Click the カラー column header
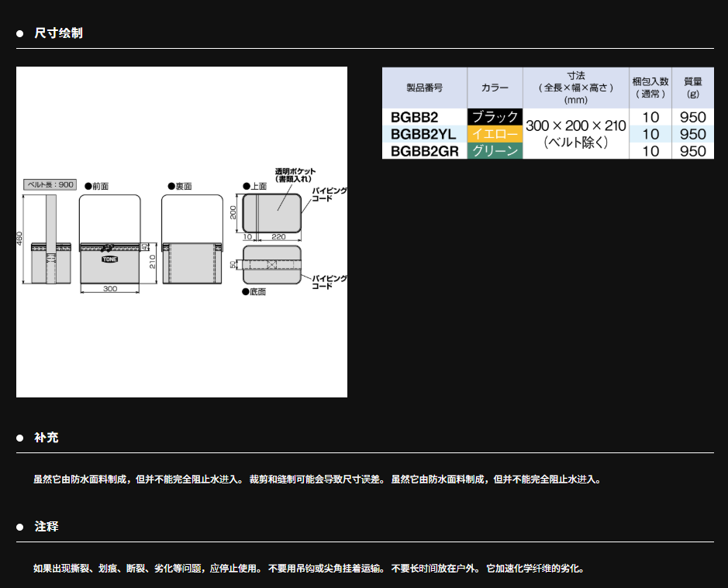Viewport: 728px width, 588px height. click(495, 88)
